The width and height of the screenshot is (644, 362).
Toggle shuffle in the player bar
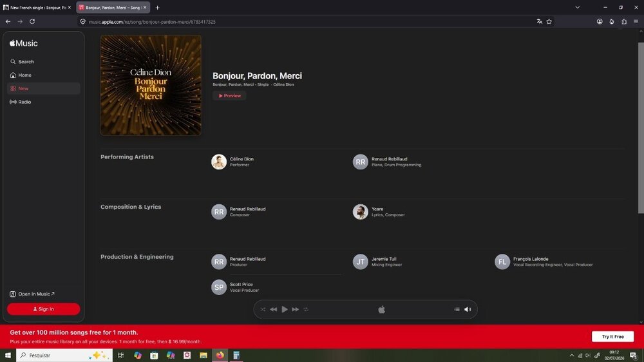[263, 309]
